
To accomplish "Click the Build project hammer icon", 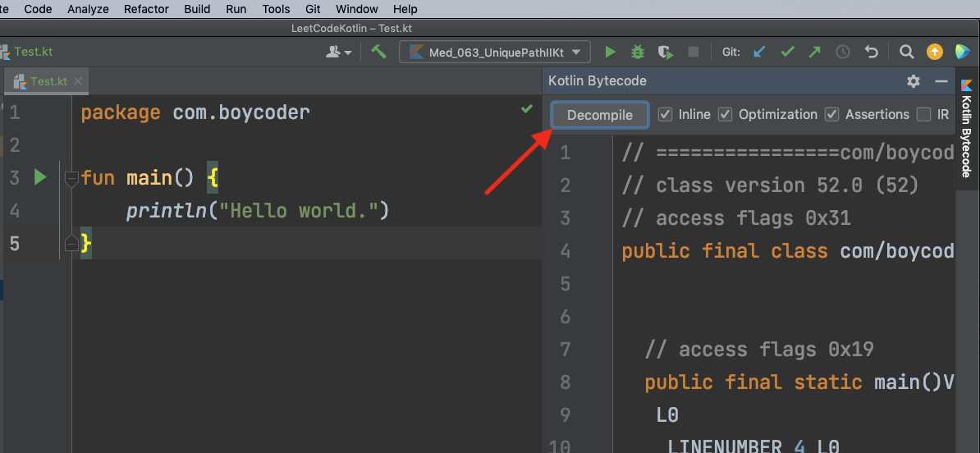I will [x=378, y=52].
